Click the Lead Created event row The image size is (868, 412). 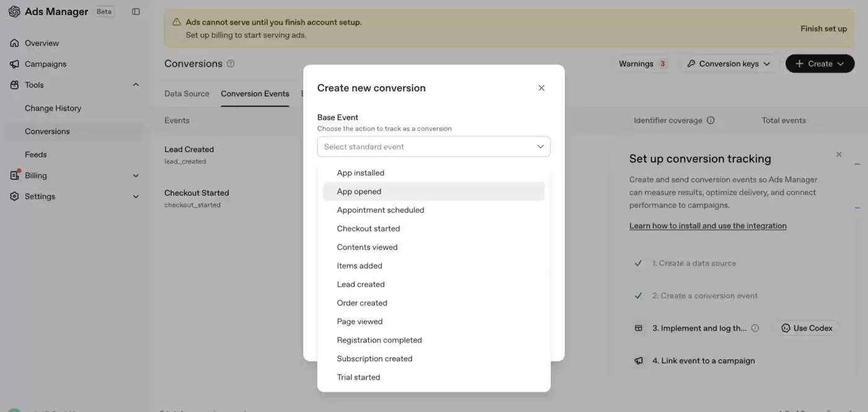(189, 155)
